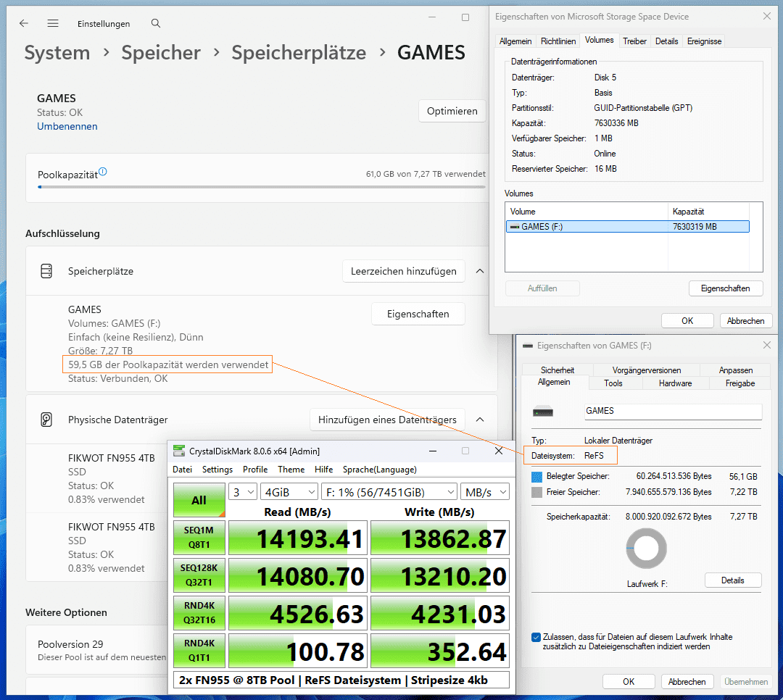Viewport: 783px width, 700px height.
Task: Click the drive icon in GAMES (F:) properties title
Action: [x=527, y=346]
